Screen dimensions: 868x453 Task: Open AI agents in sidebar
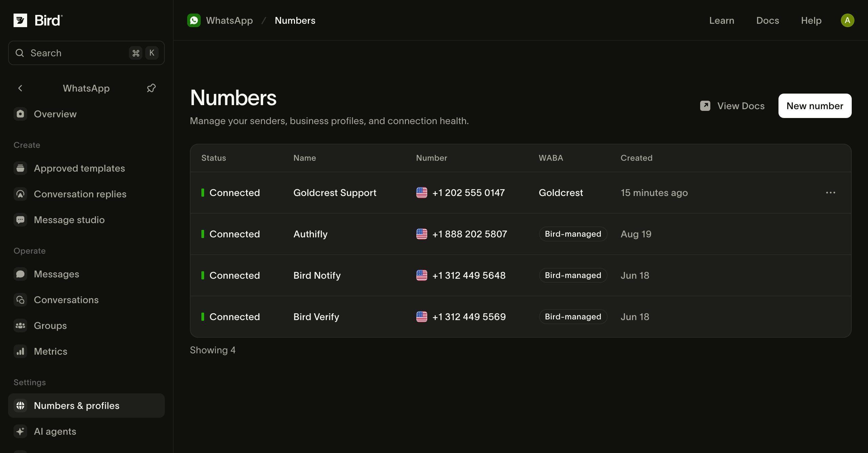pos(86,431)
